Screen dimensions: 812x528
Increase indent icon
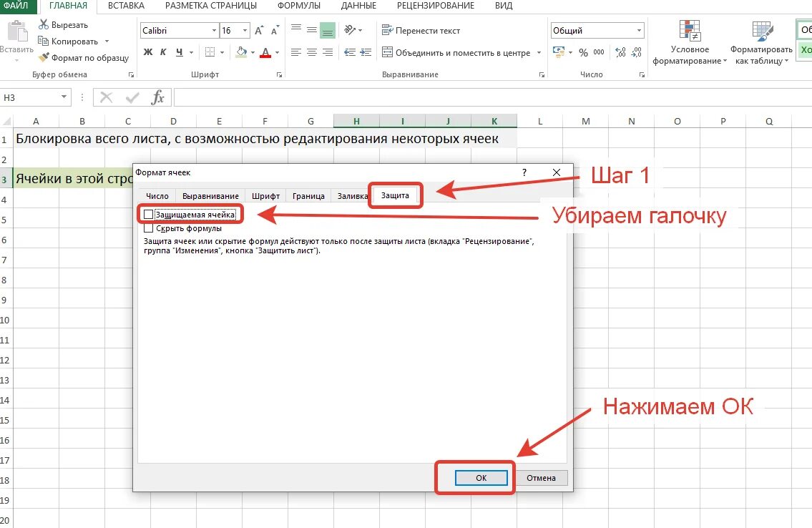click(366, 52)
